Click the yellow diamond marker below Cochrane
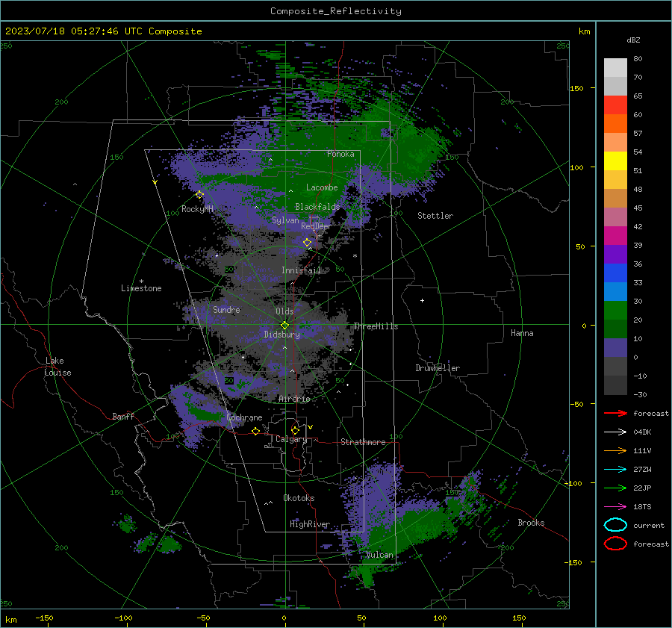 pyautogui.click(x=256, y=431)
